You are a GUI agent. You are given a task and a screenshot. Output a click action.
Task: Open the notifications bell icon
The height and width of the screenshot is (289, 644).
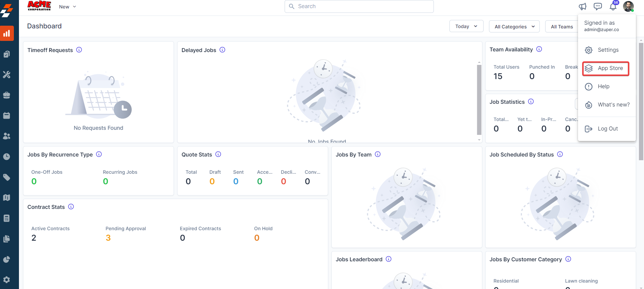click(613, 6)
